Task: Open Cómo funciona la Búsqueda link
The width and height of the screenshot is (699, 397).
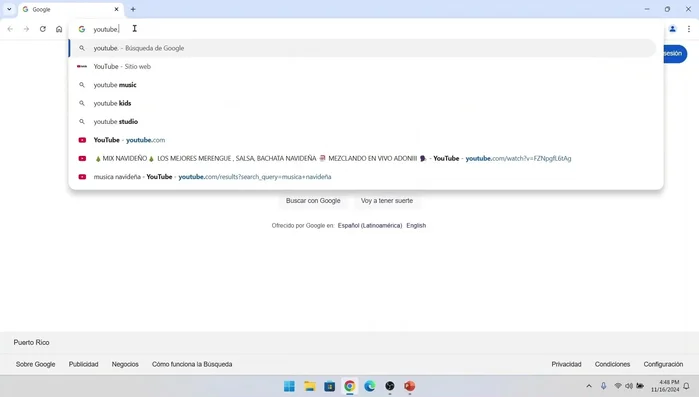Action: pyautogui.click(x=192, y=364)
